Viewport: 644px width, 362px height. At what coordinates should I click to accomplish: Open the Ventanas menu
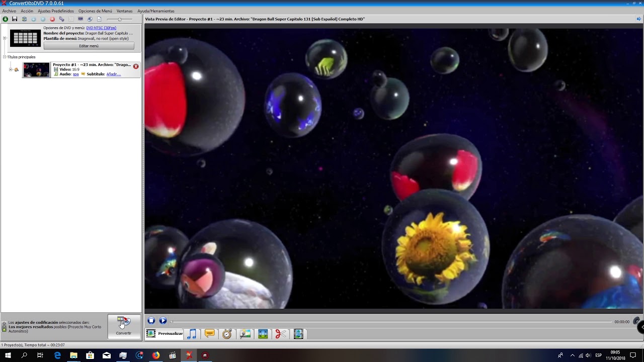124,11
